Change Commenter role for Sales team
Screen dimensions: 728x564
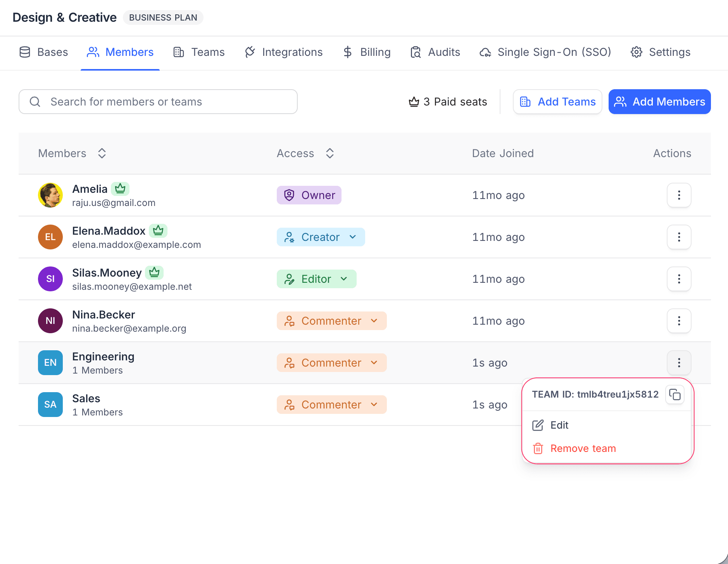(x=331, y=405)
